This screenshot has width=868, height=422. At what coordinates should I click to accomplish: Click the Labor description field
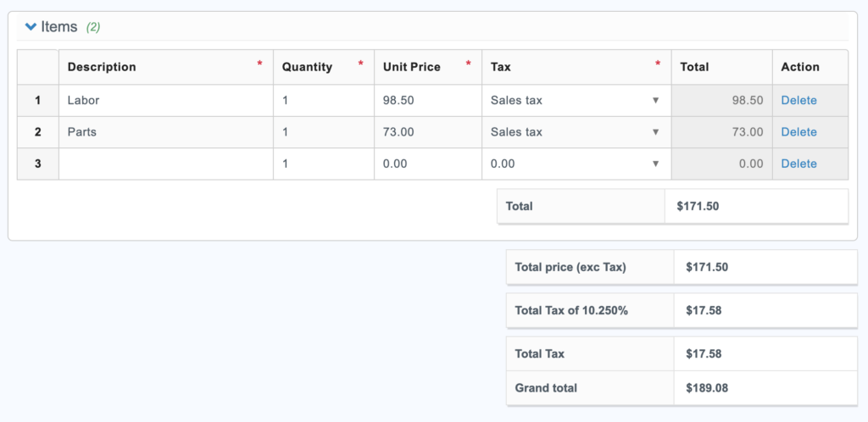pos(165,100)
